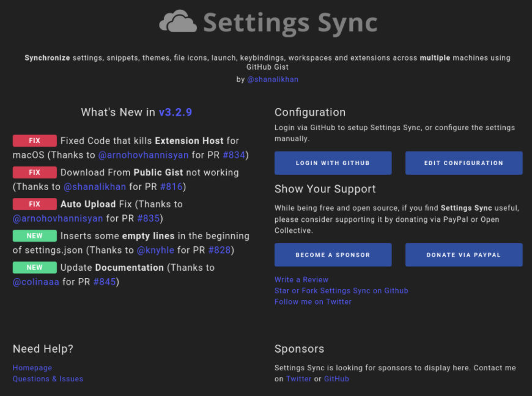Viewport: 532px width, 396px height.
Task: Open Star or Fork Settings Sync on Github
Action: tap(341, 291)
